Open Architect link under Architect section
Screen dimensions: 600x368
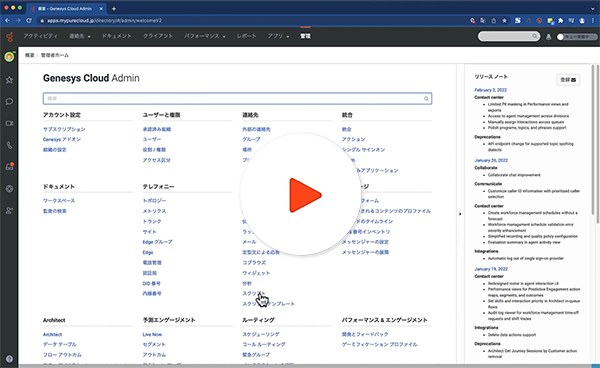coord(52,335)
